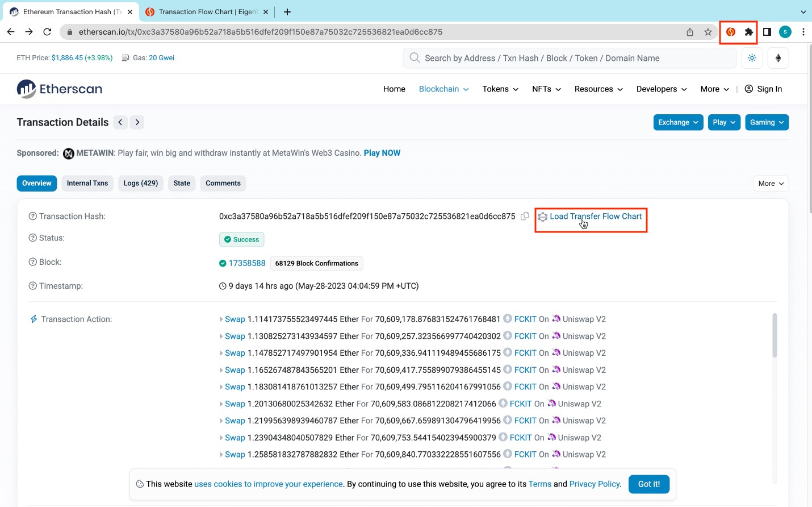Open the NFTs dropdown menu
Viewport: 812px width, 507px height.
546,89
